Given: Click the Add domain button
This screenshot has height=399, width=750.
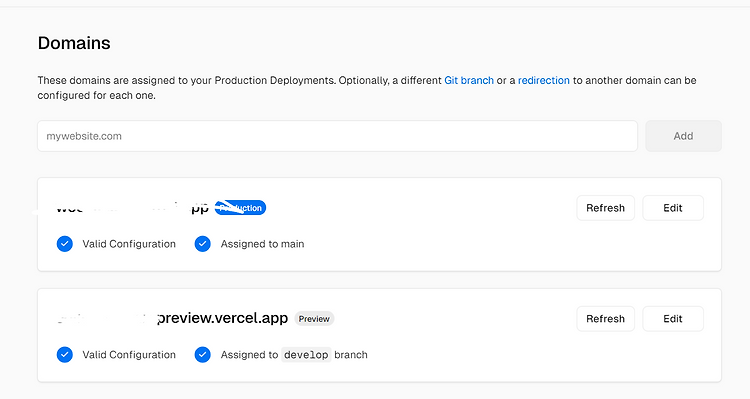Looking at the screenshot, I should [x=683, y=136].
